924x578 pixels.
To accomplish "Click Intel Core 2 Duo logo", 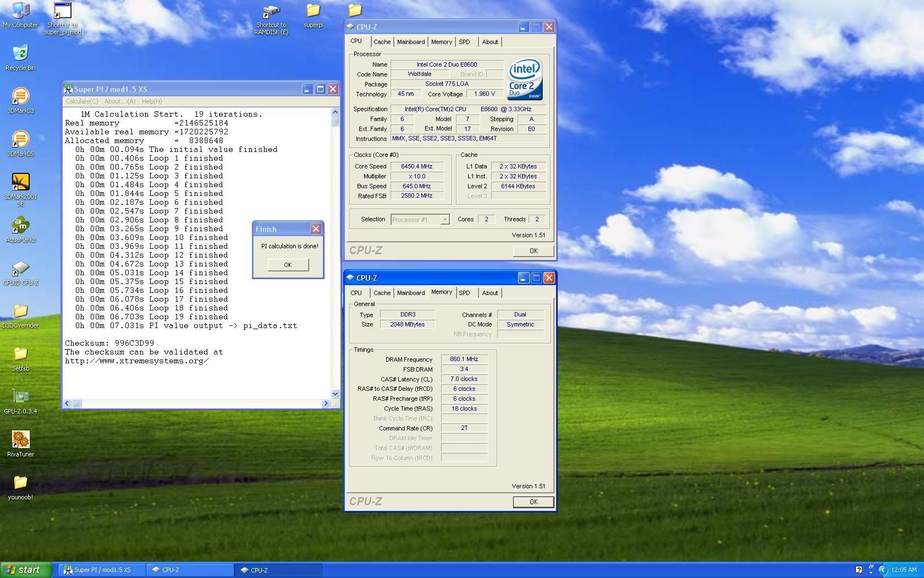I will coord(525,79).
